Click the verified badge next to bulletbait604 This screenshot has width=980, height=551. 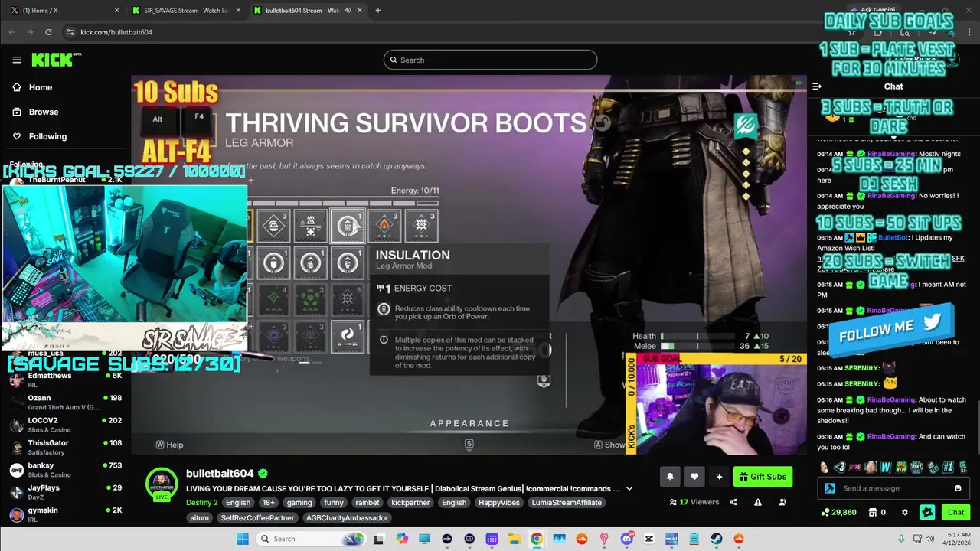point(263,473)
